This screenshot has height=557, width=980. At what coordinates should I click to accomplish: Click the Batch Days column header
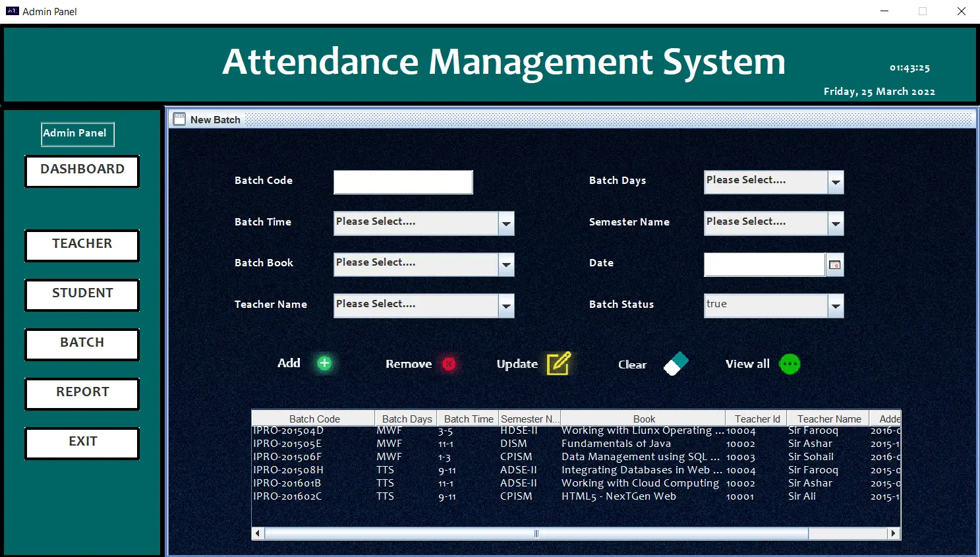tap(406, 419)
